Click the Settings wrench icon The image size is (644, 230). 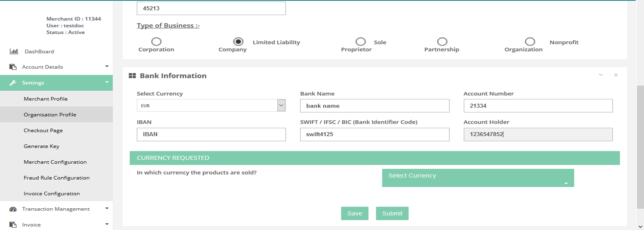click(x=13, y=83)
